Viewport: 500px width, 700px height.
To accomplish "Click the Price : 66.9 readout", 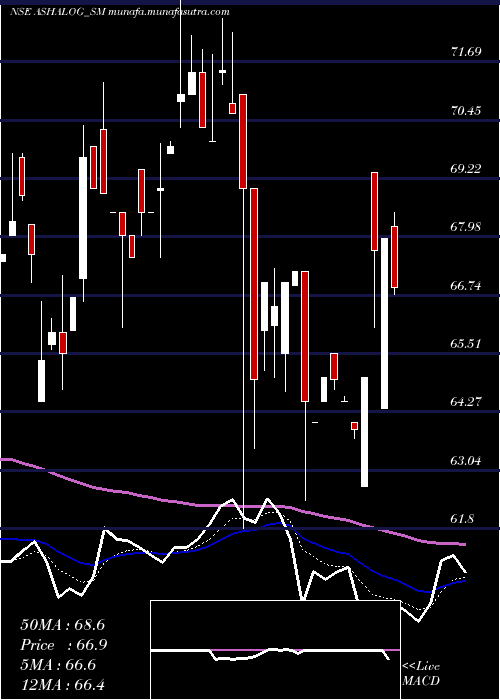I will coord(64,645).
